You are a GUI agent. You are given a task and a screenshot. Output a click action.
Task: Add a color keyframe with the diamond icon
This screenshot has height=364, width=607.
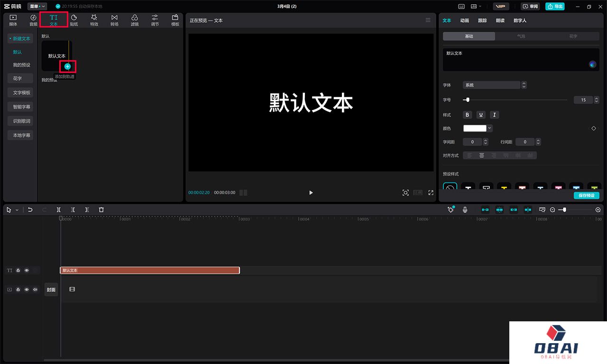594,128
